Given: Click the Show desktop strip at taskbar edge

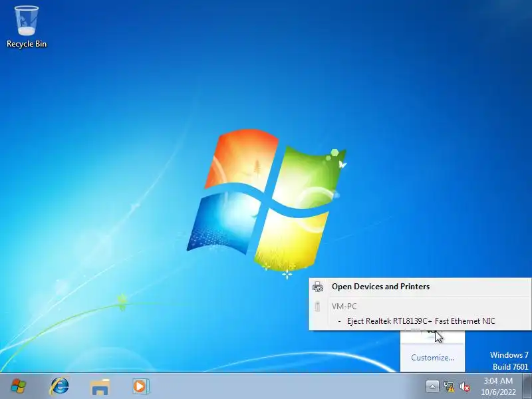Looking at the screenshot, I should 527,386.
